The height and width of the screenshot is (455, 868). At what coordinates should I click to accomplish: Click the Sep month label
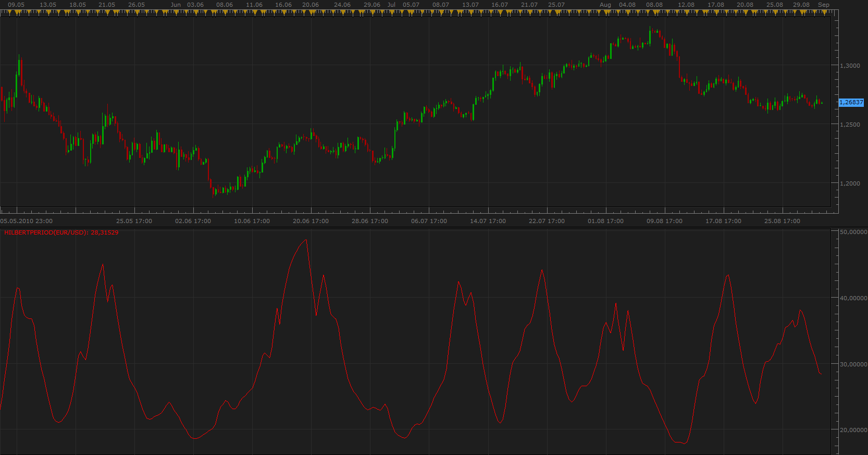(824, 5)
